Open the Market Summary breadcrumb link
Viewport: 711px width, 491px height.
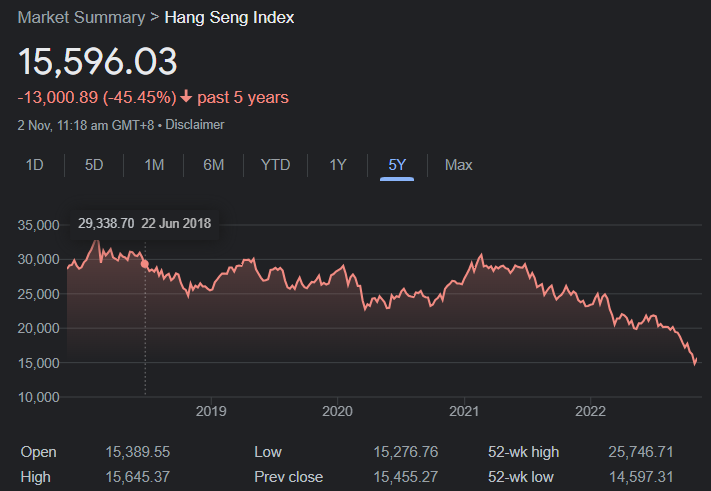pos(81,18)
